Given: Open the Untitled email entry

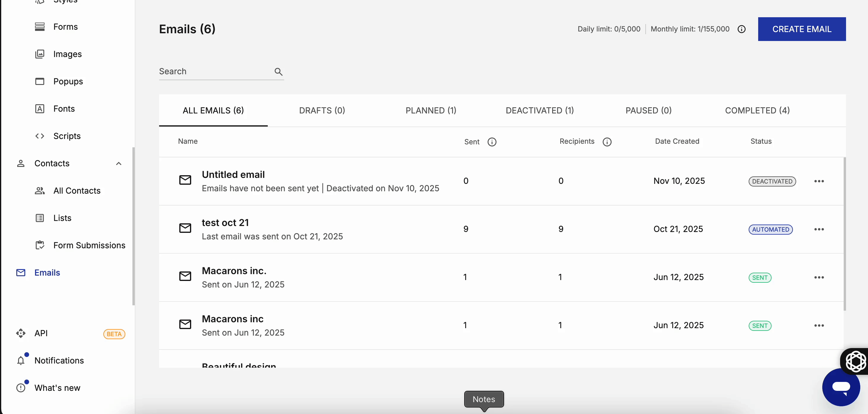Looking at the screenshot, I should pyautogui.click(x=233, y=175).
